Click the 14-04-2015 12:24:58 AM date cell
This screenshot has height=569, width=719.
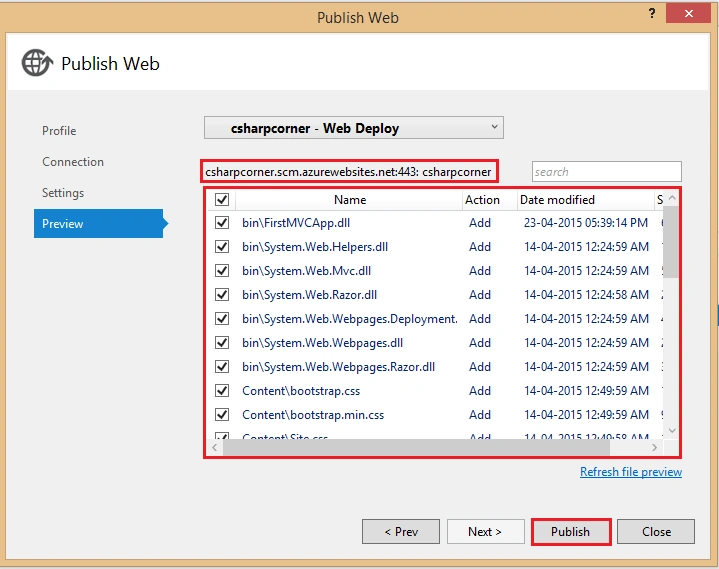(x=586, y=294)
